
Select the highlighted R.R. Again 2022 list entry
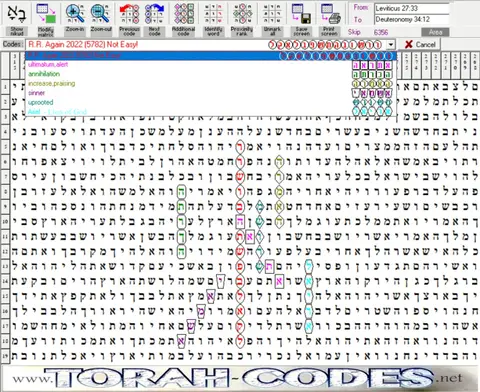211,56
